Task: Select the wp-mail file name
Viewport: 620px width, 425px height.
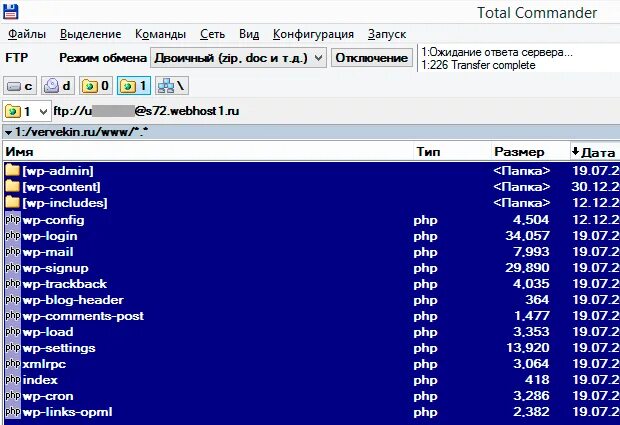Action: pyautogui.click(x=48, y=252)
